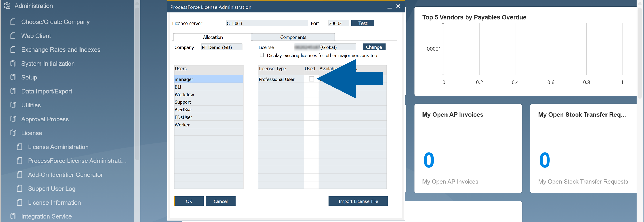
Task: Expand the System Initialization menu
Action: (48, 64)
